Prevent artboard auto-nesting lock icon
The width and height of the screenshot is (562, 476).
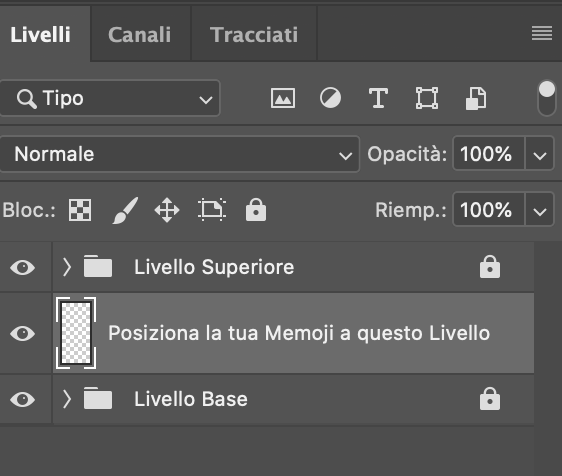click(211, 209)
